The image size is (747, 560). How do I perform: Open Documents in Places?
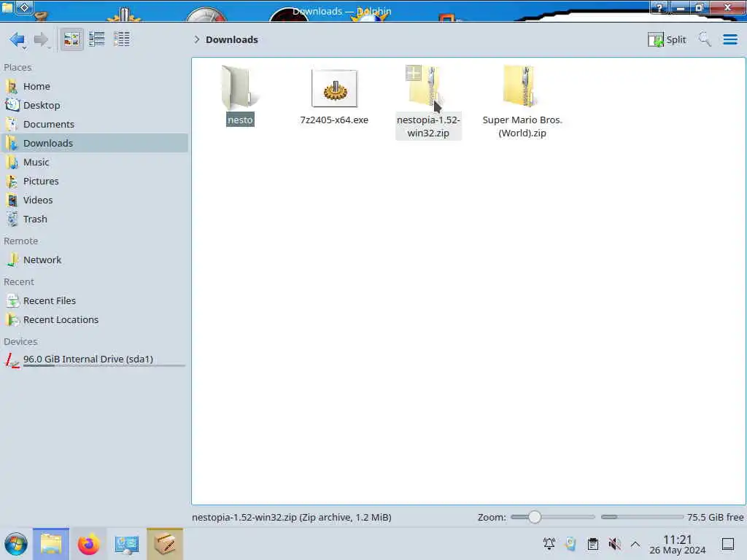[94, 124]
